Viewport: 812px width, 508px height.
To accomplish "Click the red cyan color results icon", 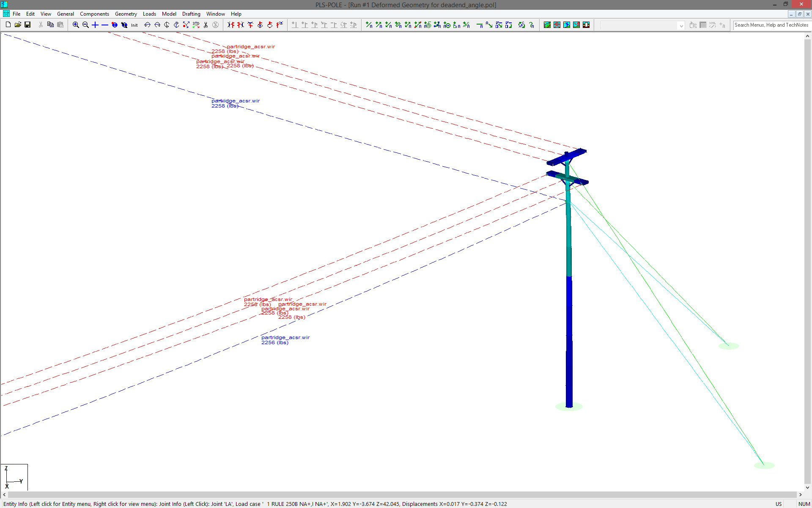I will [557, 25].
